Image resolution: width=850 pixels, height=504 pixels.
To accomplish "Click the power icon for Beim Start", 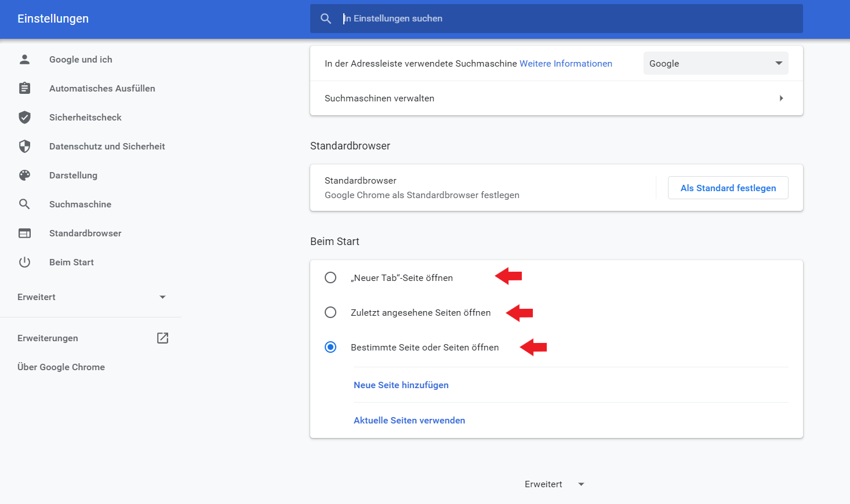I will click(x=24, y=262).
